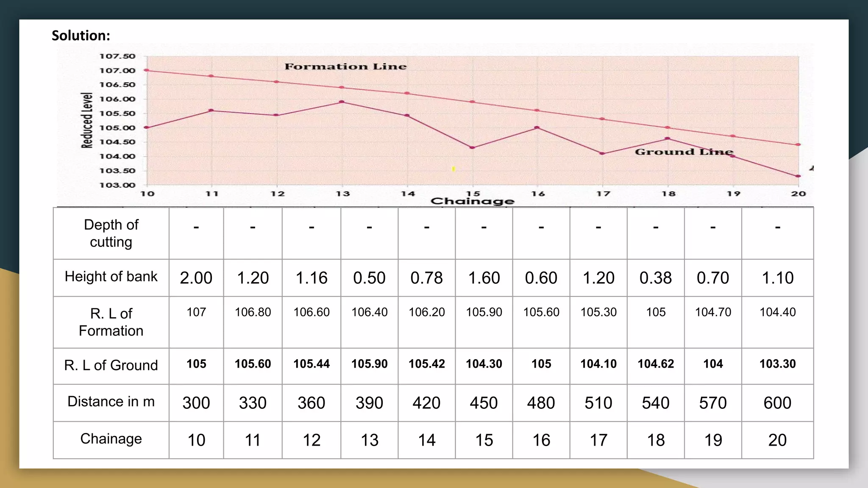The width and height of the screenshot is (868, 488).
Task: Click the ground line point at chainage 13
Action: click(x=342, y=102)
